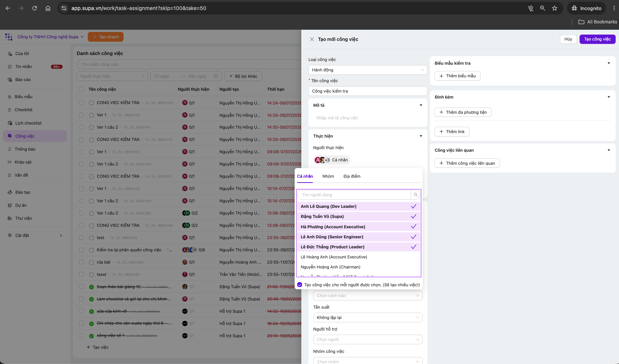
Task: Open Thư viện library in sidebar
Action: (x=23, y=218)
